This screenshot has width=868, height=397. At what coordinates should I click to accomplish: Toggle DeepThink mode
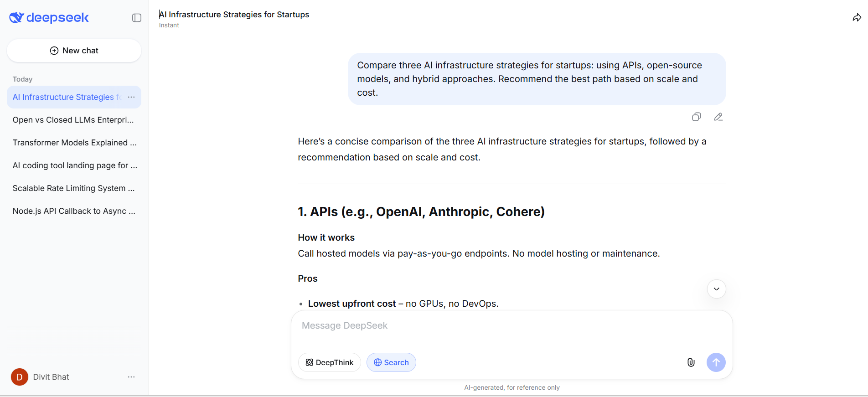tap(330, 362)
